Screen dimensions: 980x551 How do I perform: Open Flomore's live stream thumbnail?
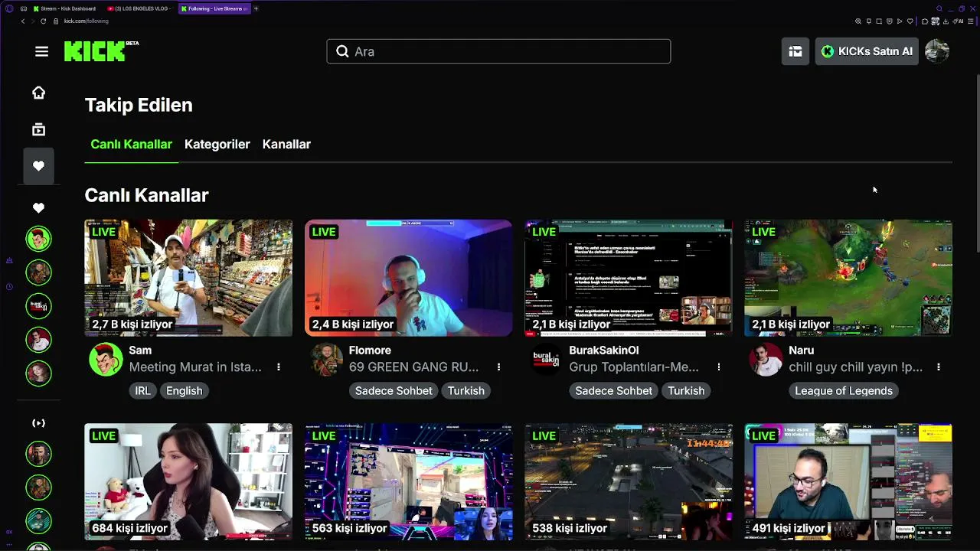(409, 279)
